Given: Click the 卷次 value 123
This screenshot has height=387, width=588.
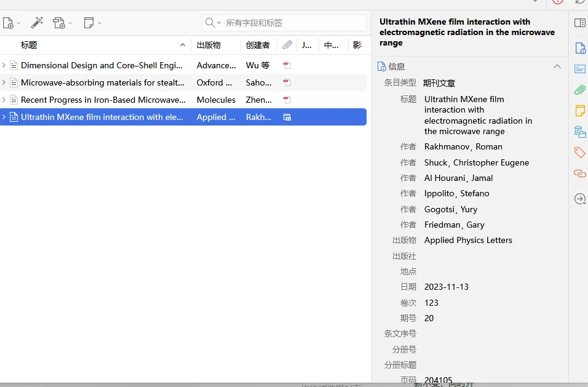Looking at the screenshot, I should (x=431, y=303).
